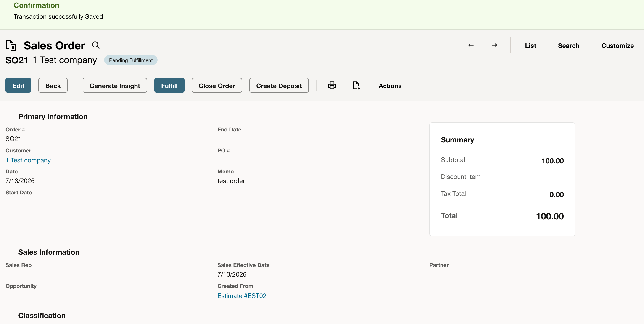Viewport: 644px width, 324px height.
Task: Click the 'Transaction successfully Saved' message
Action: [58, 16]
